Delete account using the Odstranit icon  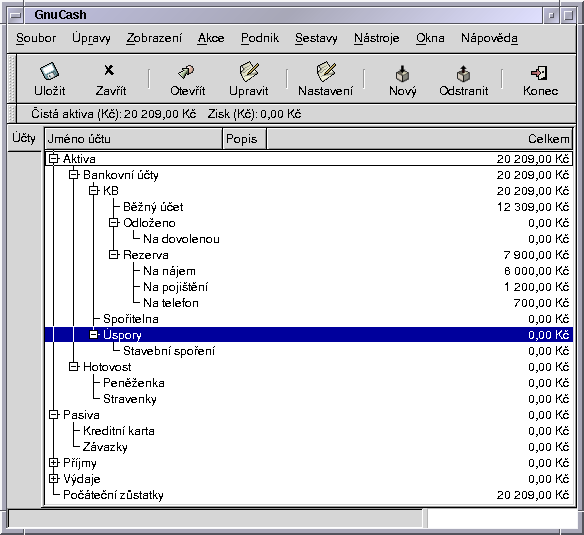point(463,73)
